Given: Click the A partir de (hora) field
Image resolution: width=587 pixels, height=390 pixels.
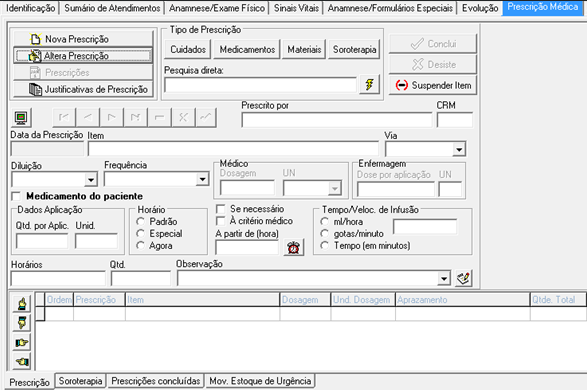Looking at the screenshot, I should tap(247, 248).
